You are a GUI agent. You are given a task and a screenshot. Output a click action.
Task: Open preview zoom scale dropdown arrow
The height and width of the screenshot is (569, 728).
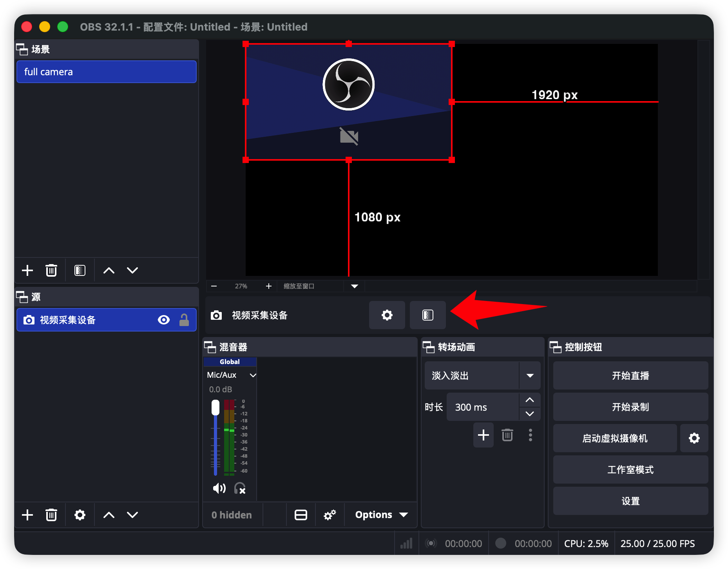tap(354, 286)
